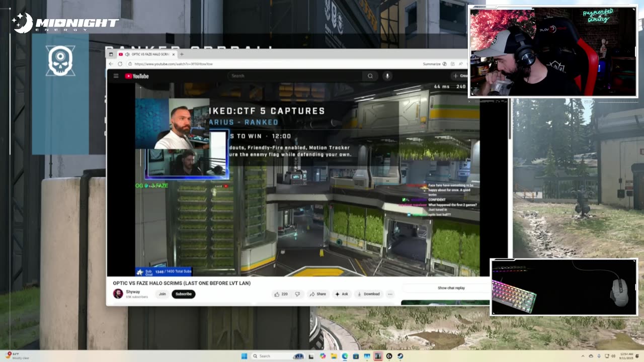Click the YouTube search magnifier button
The width and height of the screenshot is (644, 362).
(x=370, y=76)
